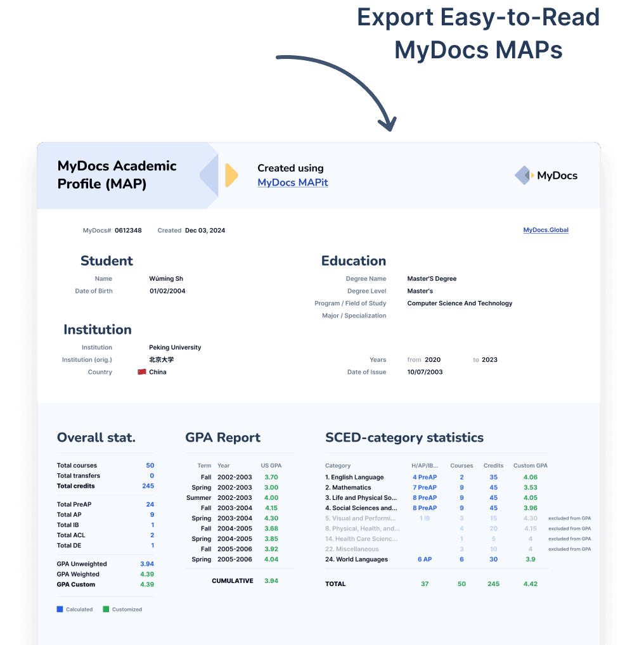Click the green Customized legend swatch
Viewport: 644px width, 645px height.
coord(106,610)
